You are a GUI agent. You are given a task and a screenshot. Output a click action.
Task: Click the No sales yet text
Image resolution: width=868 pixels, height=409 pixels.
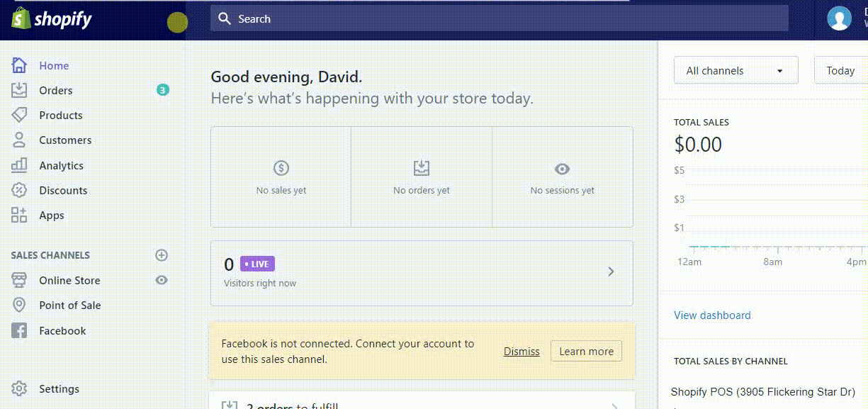pos(281,190)
